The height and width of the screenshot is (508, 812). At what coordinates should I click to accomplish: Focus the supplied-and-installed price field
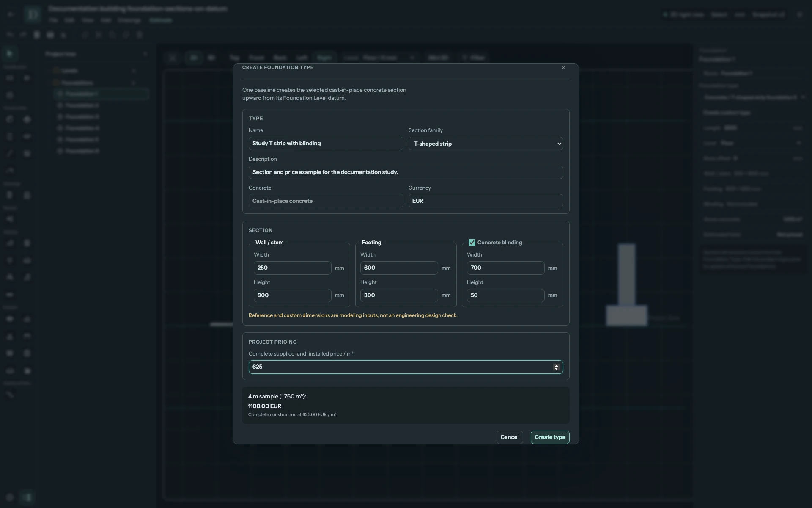pyautogui.click(x=406, y=367)
